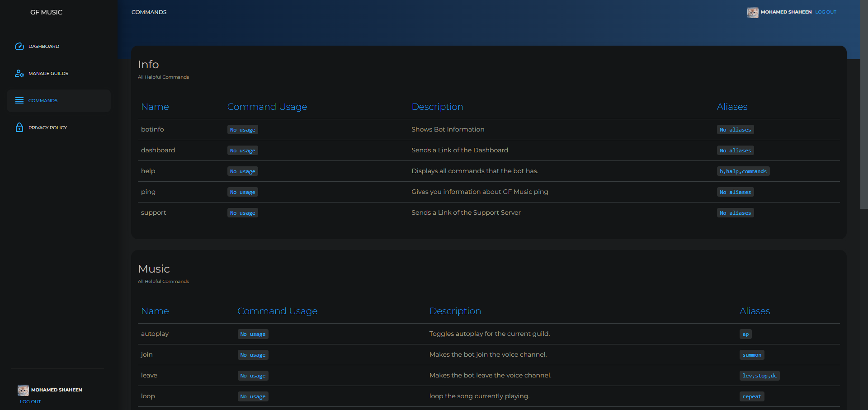Click the LOG OUT link in bottom sidebar

pos(30,401)
